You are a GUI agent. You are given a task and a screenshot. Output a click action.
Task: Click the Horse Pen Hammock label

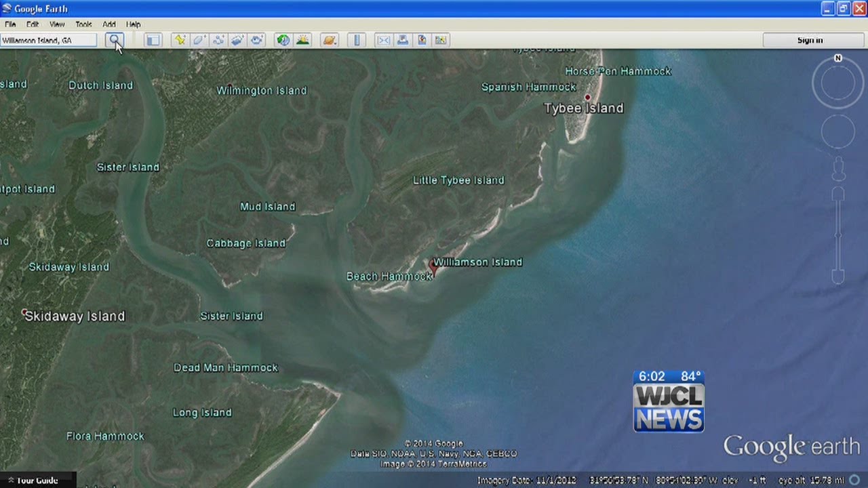(618, 71)
